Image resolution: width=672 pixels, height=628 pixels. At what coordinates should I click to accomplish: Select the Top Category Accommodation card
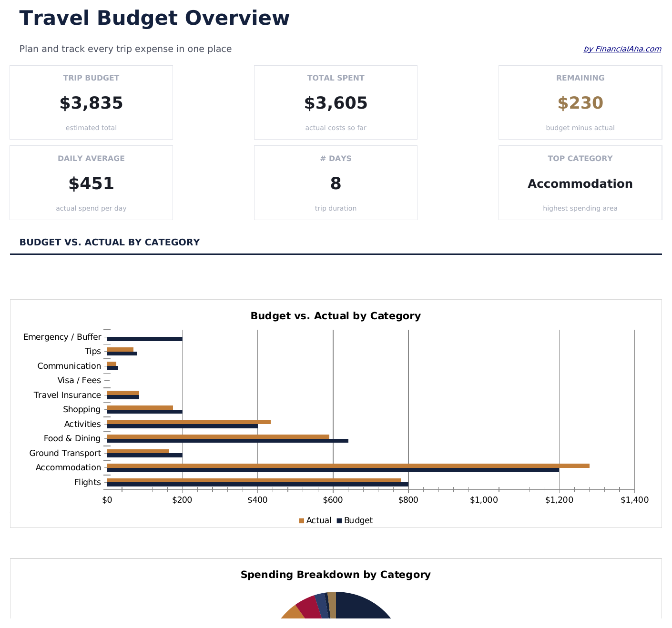tap(580, 182)
